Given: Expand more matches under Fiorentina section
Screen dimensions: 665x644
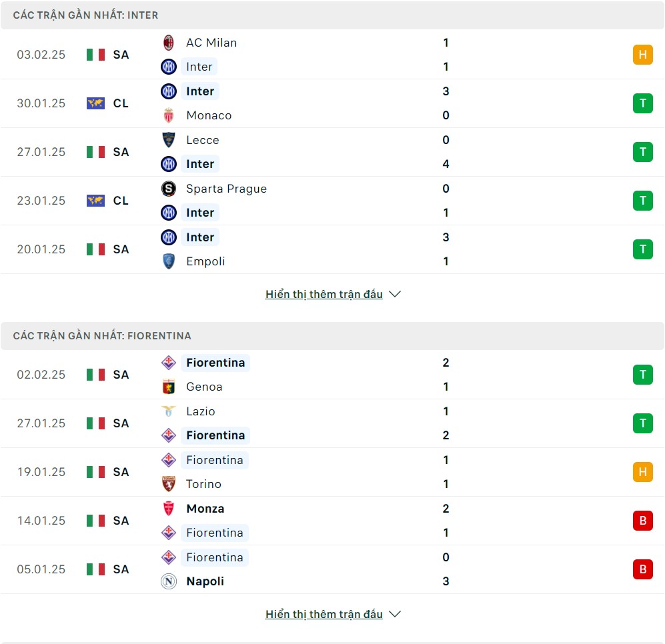Looking at the screenshot, I should (324, 614).
